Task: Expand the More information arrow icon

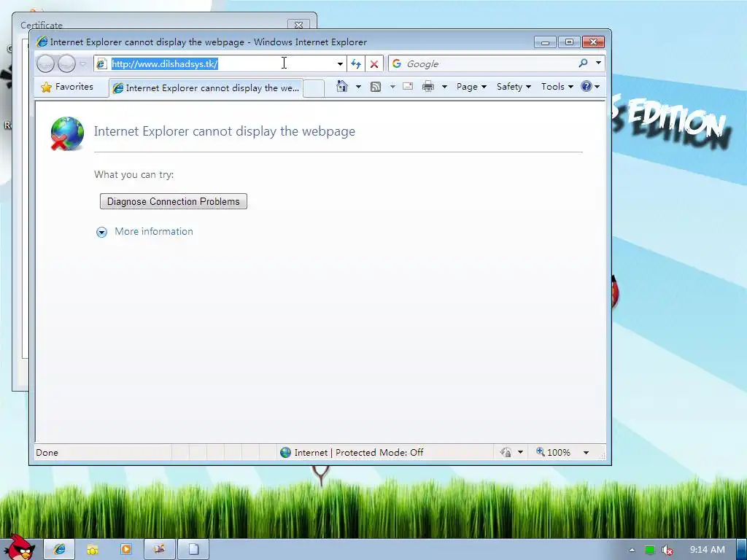Action: coord(101,232)
